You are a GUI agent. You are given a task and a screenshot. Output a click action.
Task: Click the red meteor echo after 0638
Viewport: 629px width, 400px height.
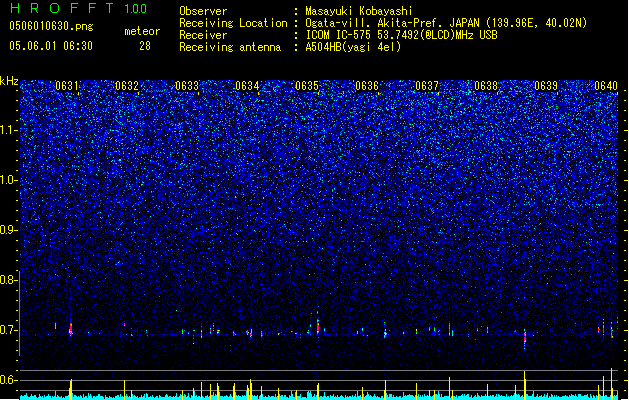click(x=524, y=338)
